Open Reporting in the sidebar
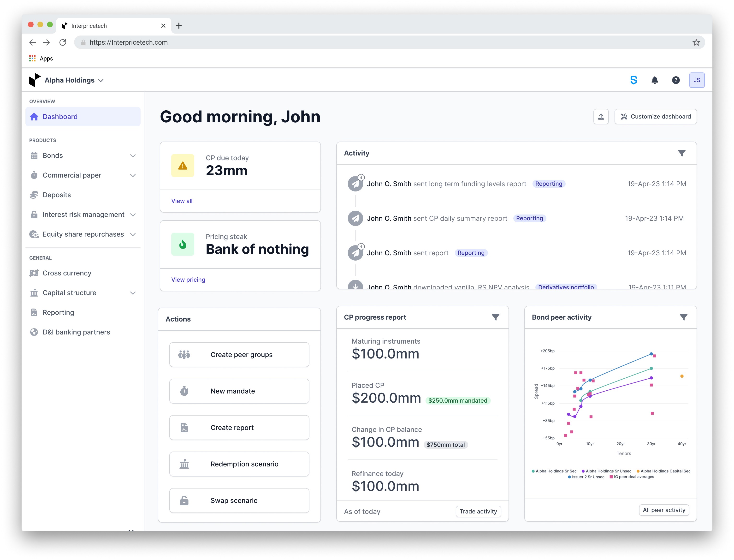734x560 pixels. coord(58,312)
